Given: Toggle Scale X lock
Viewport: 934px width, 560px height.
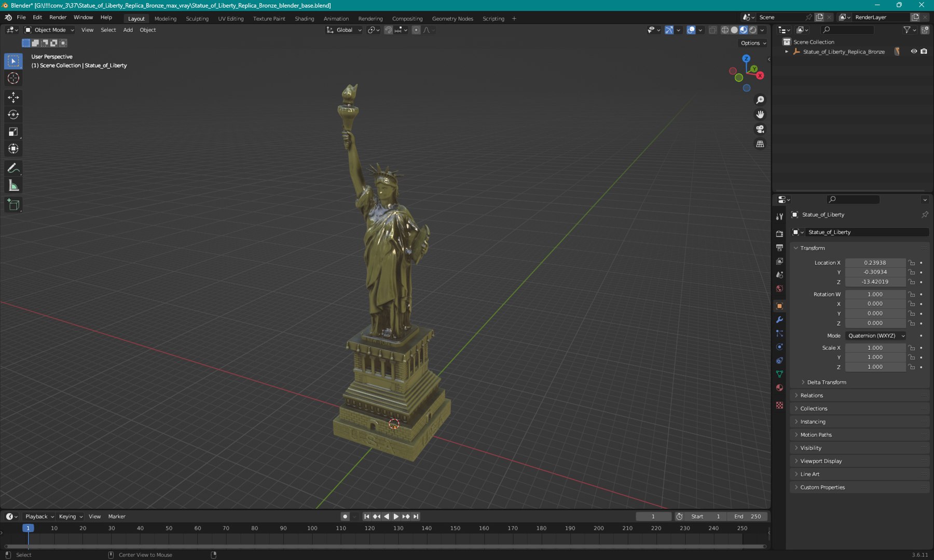Looking at the screenshot, I should pos(912,348).
